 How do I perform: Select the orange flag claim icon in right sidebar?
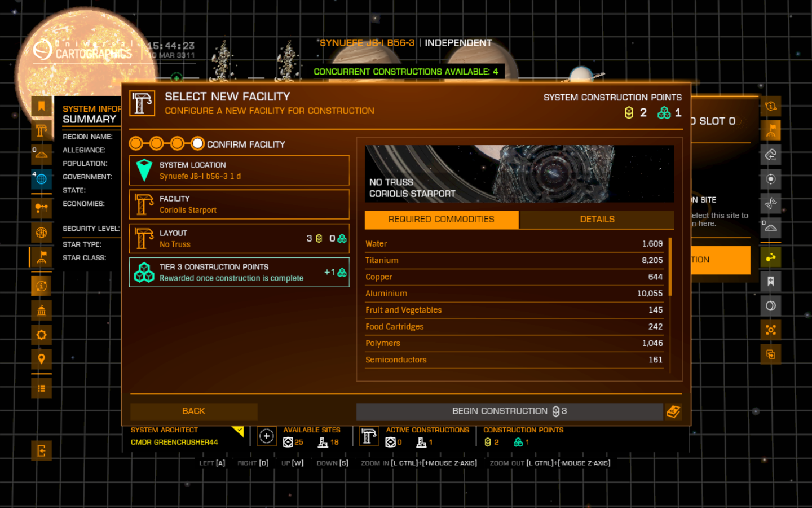pos(771,130)
